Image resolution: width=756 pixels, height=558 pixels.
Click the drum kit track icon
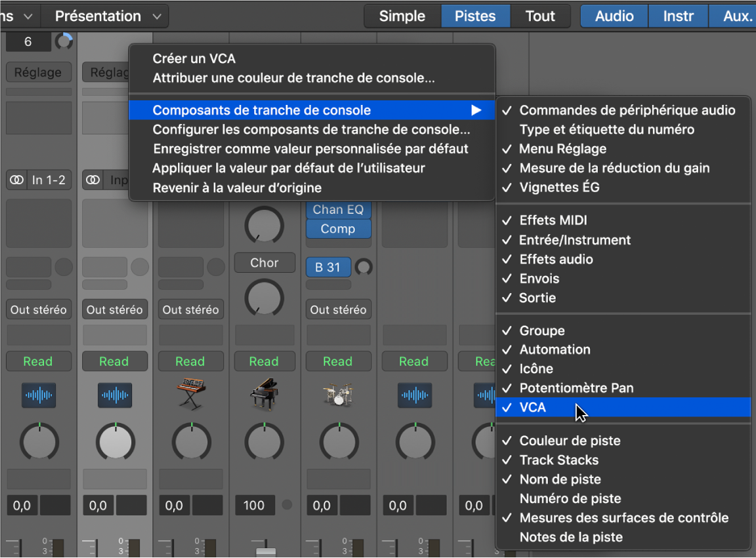(x=339, y=395)
